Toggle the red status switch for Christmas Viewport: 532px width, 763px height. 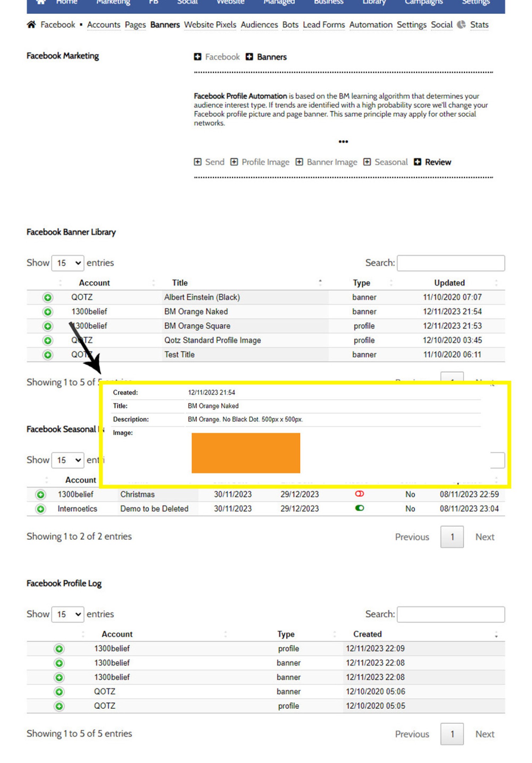[x=359, y=494]
